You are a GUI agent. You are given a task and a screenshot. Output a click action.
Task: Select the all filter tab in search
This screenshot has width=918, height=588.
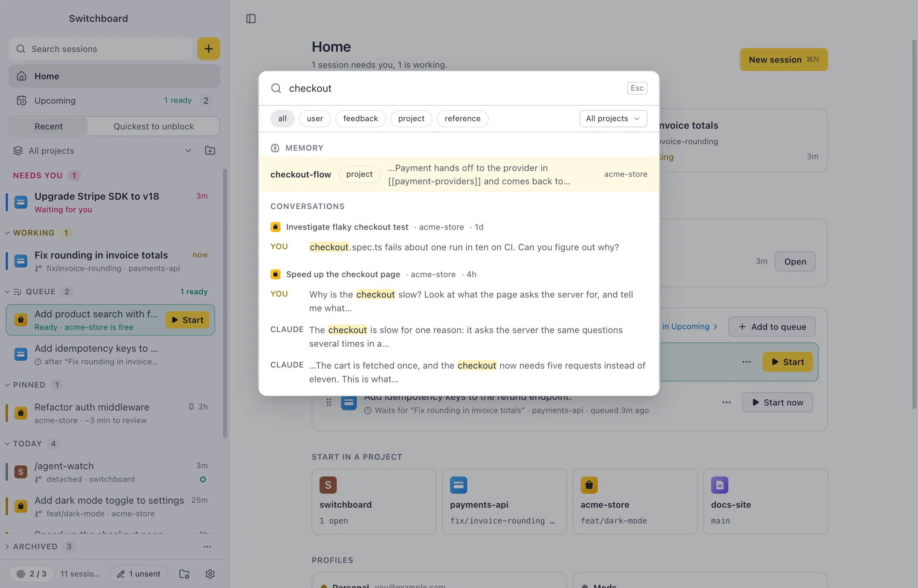282,118
